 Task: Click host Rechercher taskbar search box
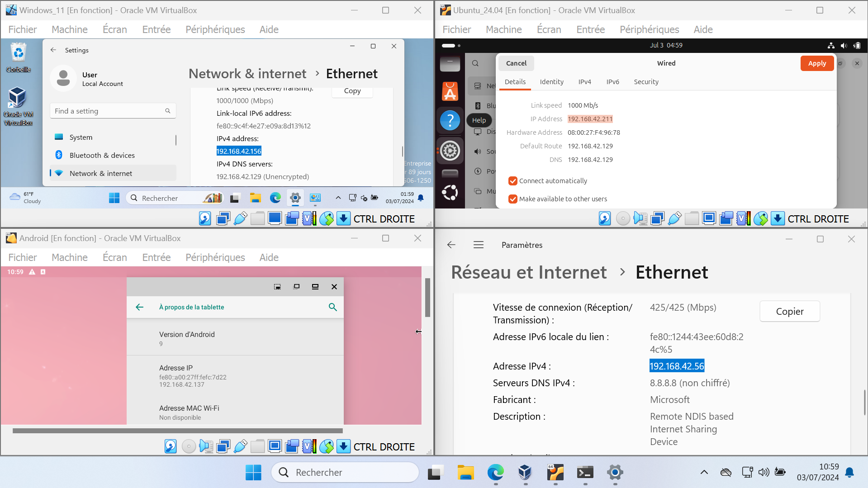pos(345,473)
